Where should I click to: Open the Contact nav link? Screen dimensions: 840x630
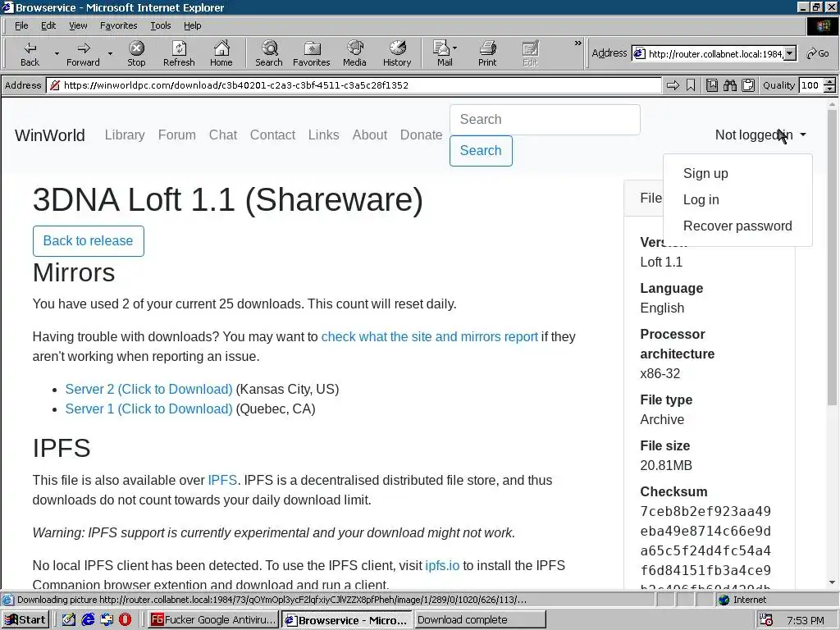[x=272, y=135]
